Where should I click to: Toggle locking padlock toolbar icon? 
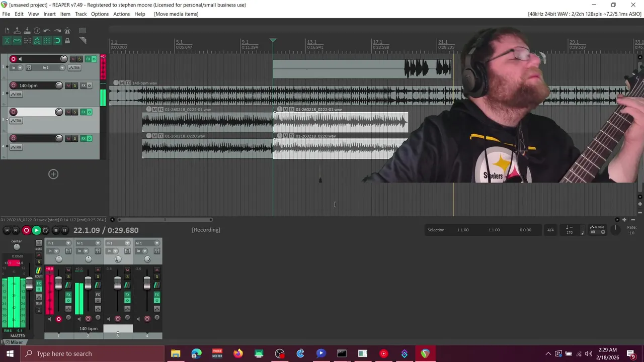click(67, 41)
